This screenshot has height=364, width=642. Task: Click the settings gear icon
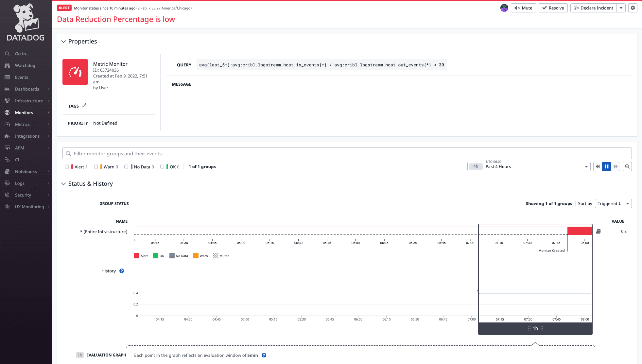(x=633, y=8)
